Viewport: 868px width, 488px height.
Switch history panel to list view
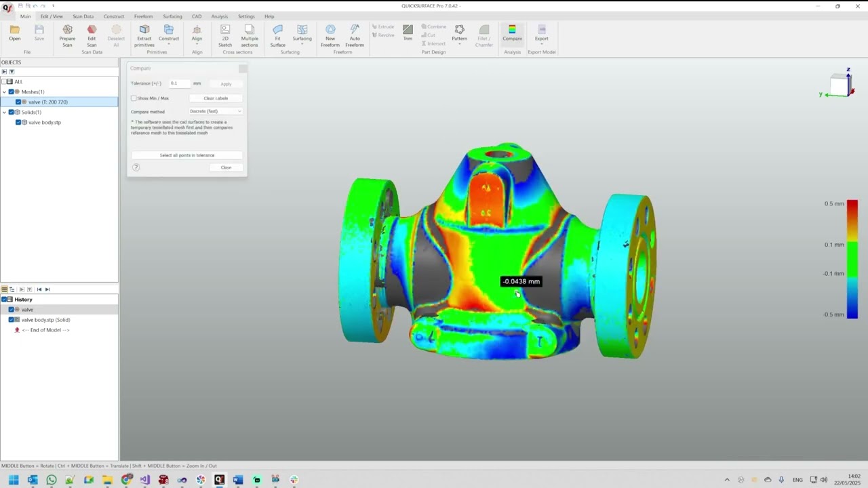point(4,289)
